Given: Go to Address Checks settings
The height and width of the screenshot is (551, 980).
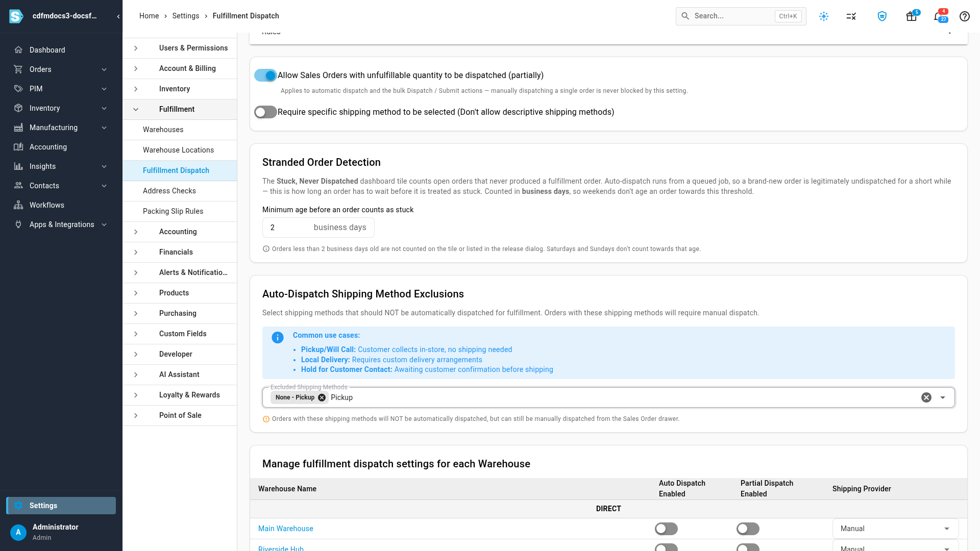Looking at the screenshot, I should tap(180, 191).
